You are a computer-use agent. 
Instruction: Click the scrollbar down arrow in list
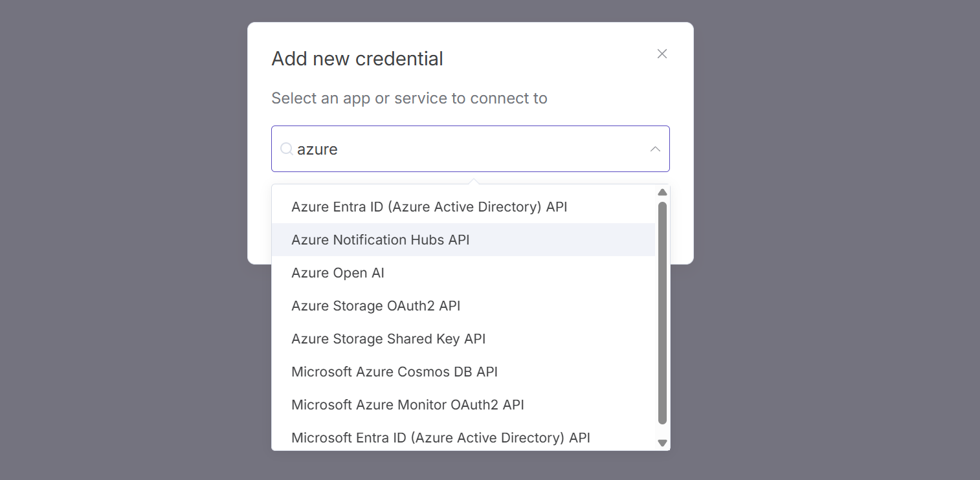click(662, 443)
